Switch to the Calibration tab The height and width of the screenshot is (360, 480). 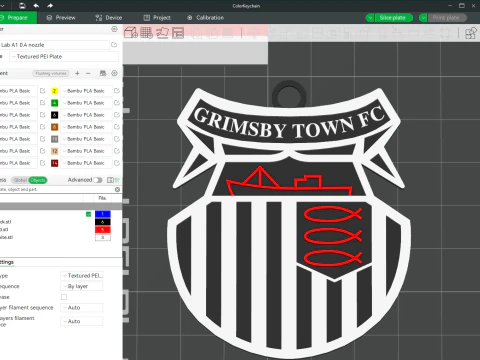click(206, 18)
